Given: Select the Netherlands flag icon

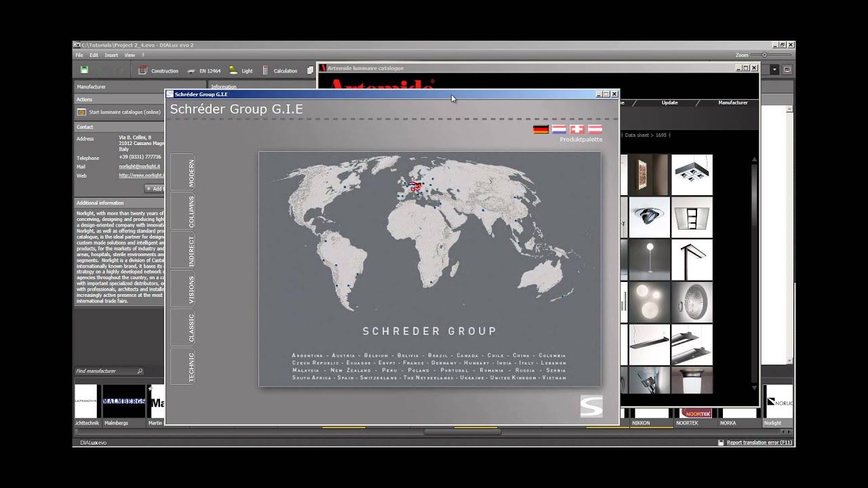Looking at the screenshot, I should (x=559, y=129).
